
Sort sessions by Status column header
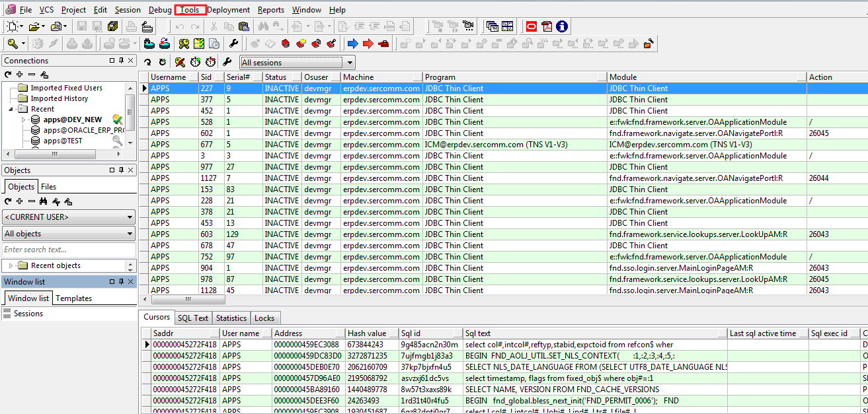276,77
